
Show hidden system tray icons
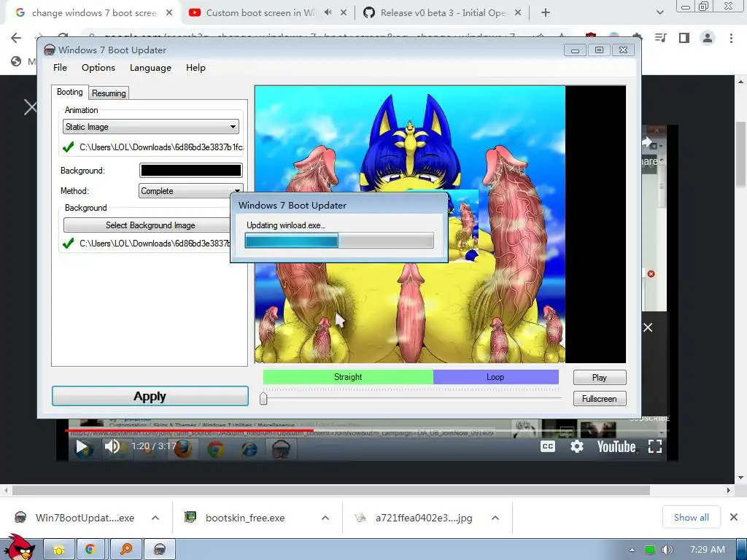pyautogui.click(x=632, y=550)
